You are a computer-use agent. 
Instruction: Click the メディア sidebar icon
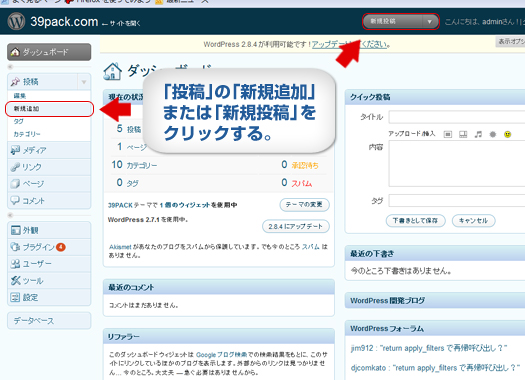[15, 150]
